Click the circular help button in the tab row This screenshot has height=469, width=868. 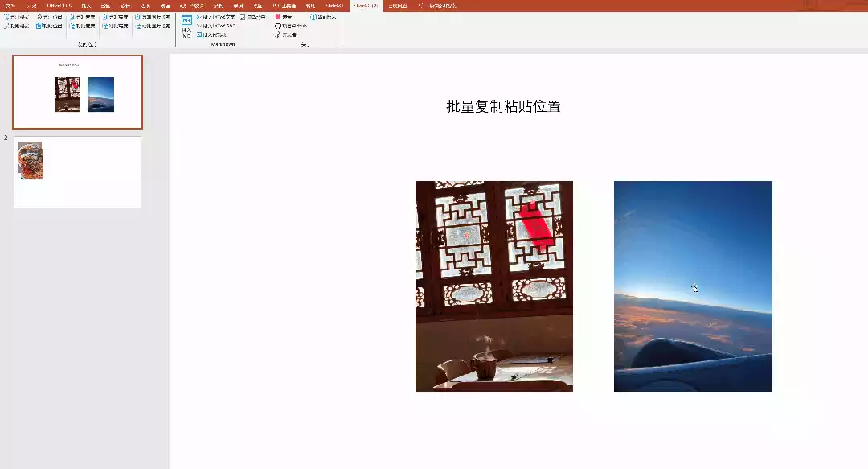coord(420,6)
